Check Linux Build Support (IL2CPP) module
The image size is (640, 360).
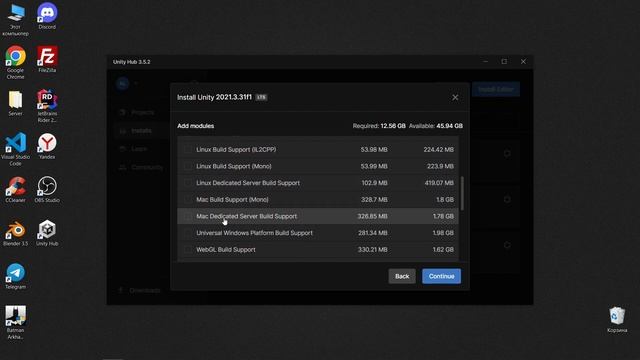188,149
